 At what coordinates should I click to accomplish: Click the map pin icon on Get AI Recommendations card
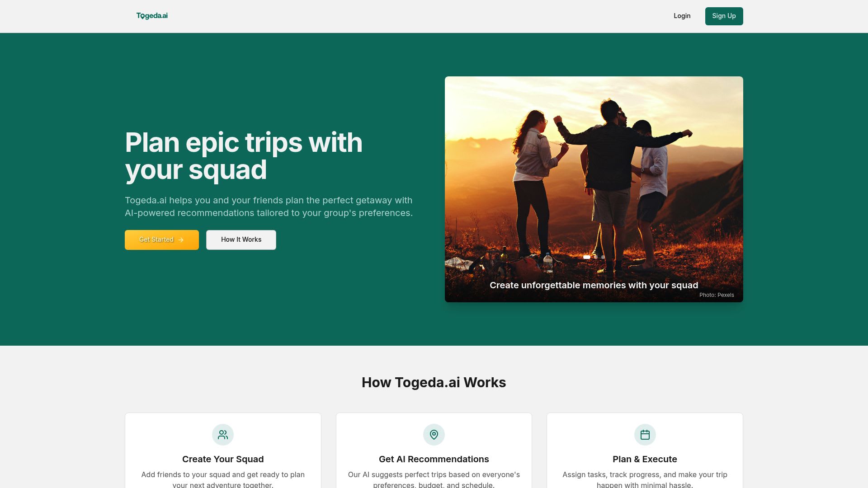tap(434, 435)
